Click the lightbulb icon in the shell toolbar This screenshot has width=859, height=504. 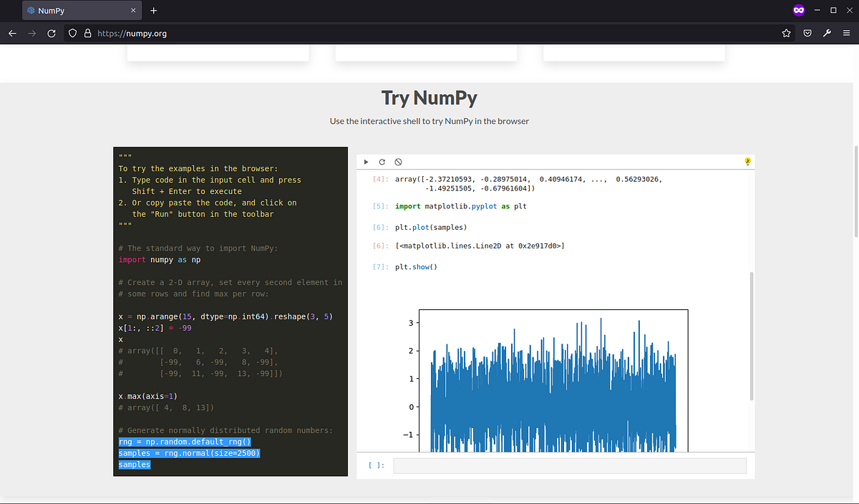click(747, 162)
